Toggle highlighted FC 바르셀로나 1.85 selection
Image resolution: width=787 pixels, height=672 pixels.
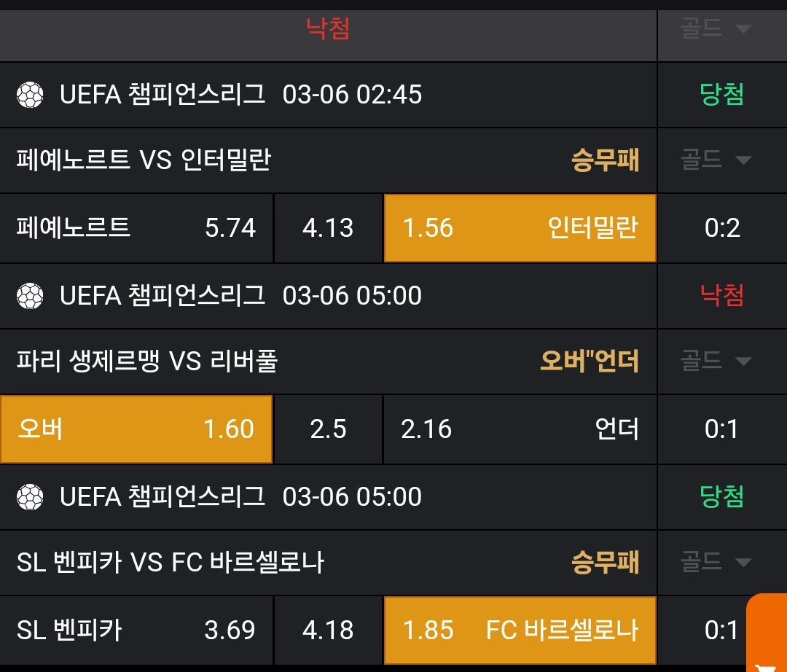tap(520, 630)
